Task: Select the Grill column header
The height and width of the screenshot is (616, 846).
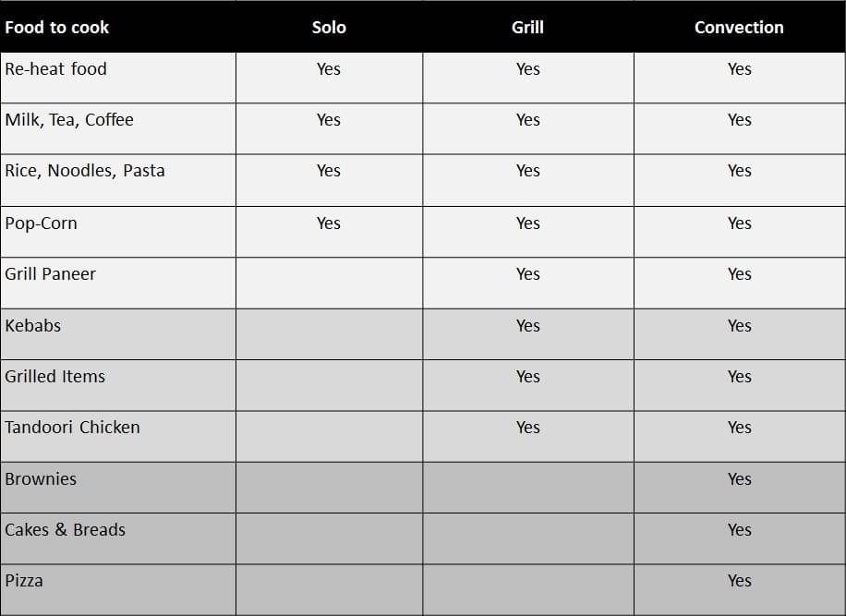Action: [x=528, y=27]
